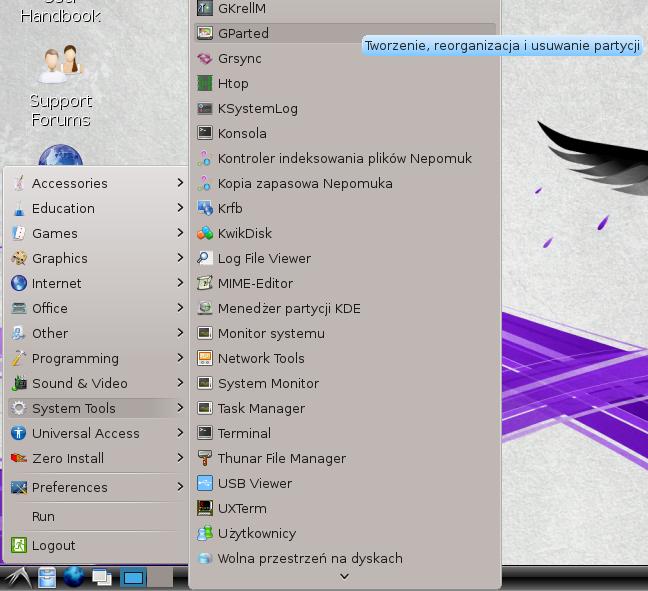Open User Handbook desktop shortcut

point(60,12)
